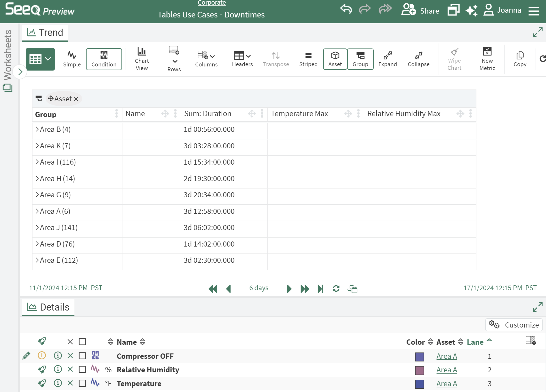Image resolution: width=546 pixels, height=392 pixels.
Task: Toggle the Asset grouping button
Action: (335, 59)
